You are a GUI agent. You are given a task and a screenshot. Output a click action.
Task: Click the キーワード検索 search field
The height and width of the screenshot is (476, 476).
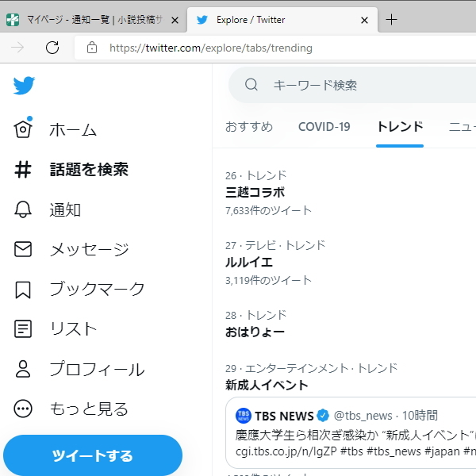(352, 85)
